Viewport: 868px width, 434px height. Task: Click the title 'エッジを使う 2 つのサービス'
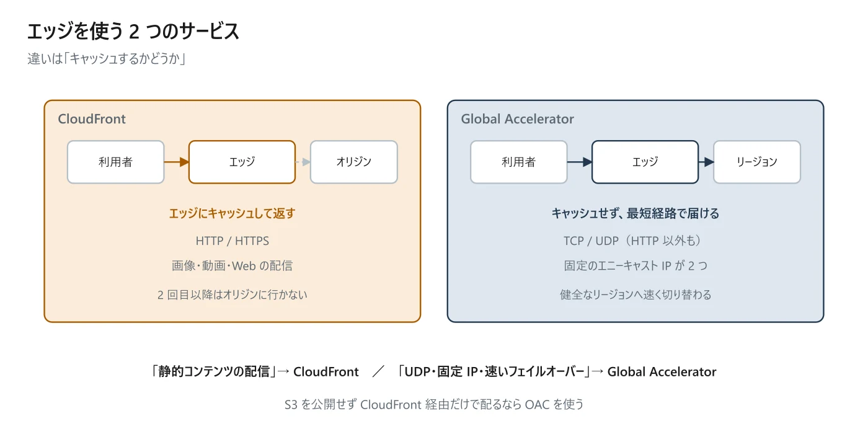[x=133, y=31]
